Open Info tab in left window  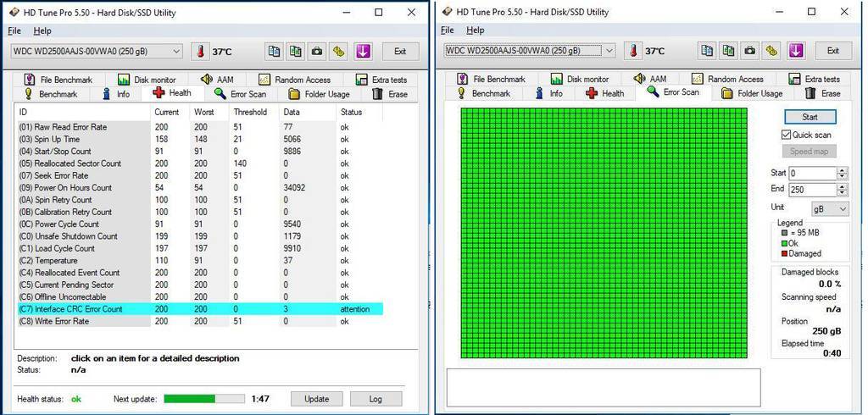(x=116, y=94)
